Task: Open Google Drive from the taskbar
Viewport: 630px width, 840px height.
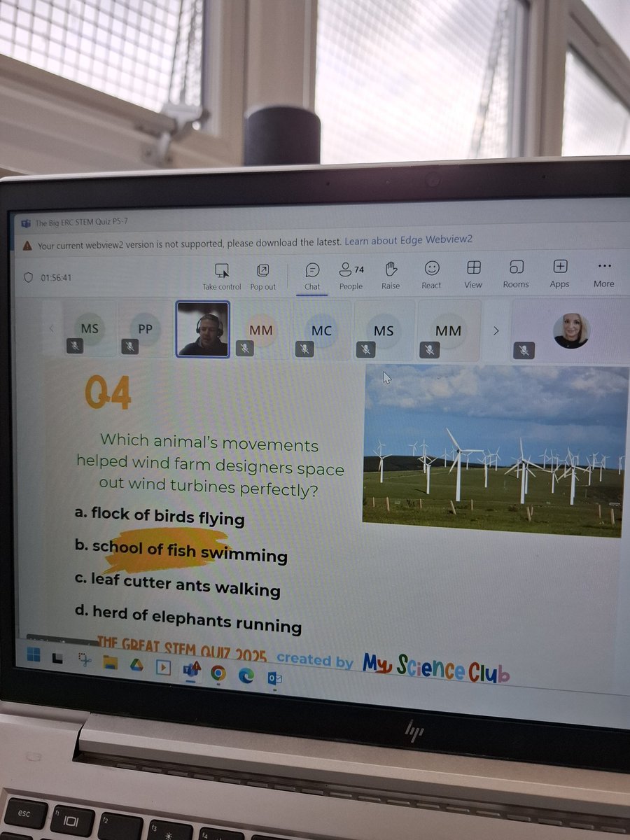Action: click(136, 664)
